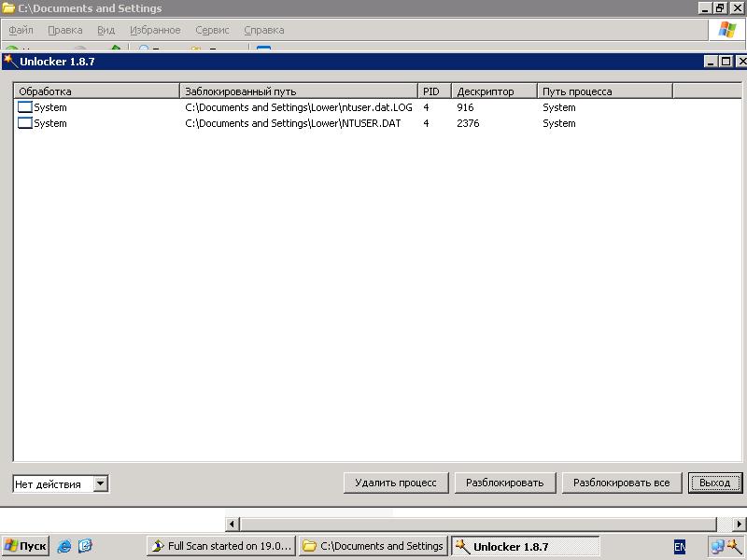Click the horizontal scrollbar track in Explorer
The image size is (747, 560).
486,525
